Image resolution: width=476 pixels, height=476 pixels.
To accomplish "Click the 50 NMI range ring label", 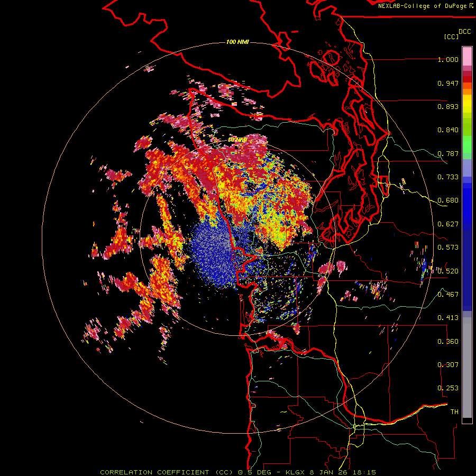I will coord(237,140).
